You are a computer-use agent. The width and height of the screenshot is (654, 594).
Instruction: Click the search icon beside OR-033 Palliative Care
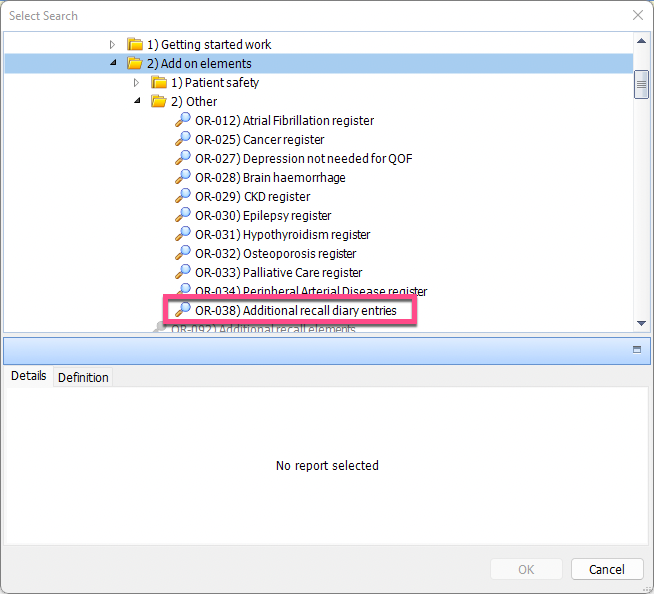pos(183,272)
